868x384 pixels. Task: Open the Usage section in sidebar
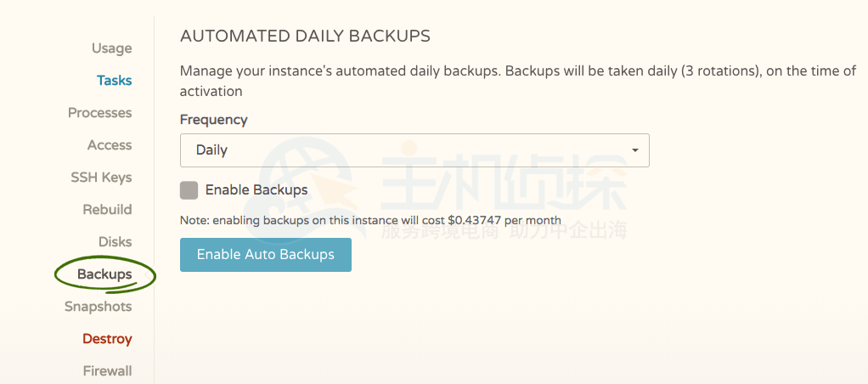111,48
